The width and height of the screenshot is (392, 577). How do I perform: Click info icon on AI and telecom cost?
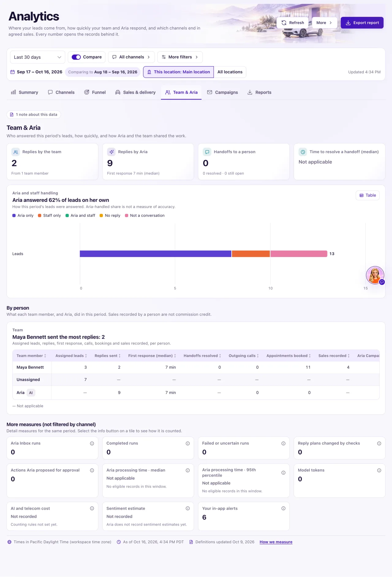(x=92, y=508)
